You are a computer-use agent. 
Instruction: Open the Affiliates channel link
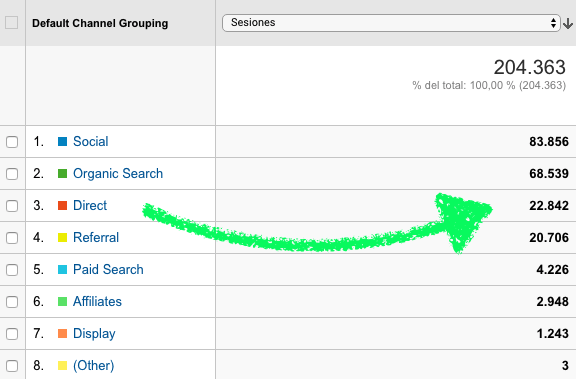tap(97, 301)
